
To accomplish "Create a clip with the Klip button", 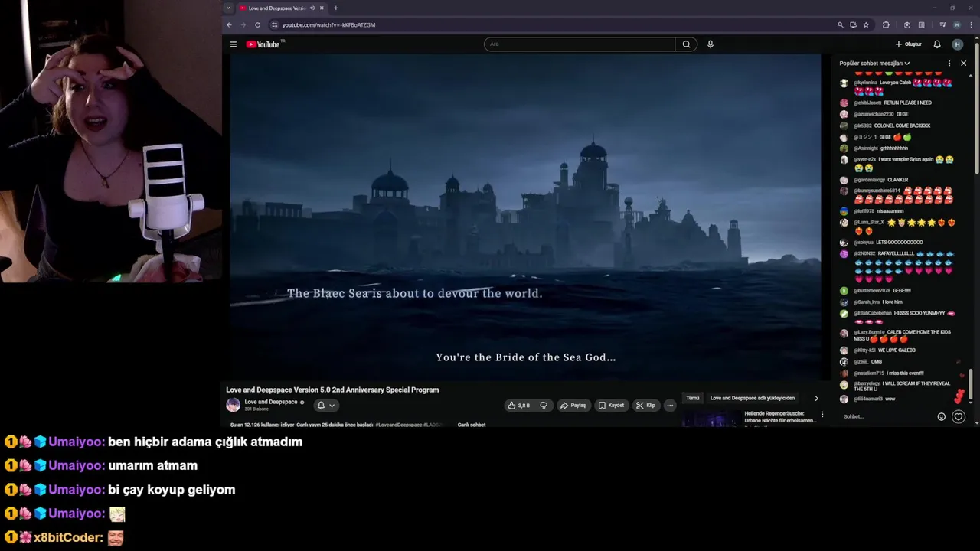I will (x=645, y=406).
